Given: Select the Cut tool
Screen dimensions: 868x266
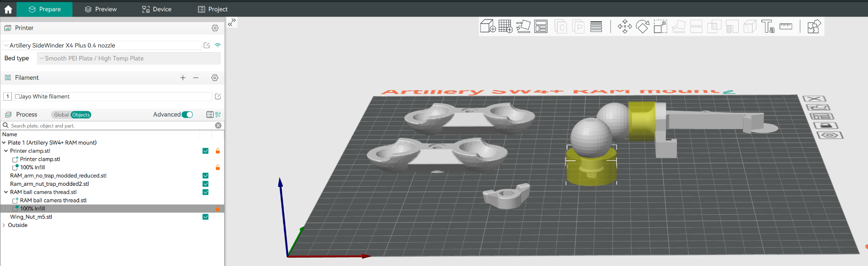Looking at the screenshot, I should (696, 26).
